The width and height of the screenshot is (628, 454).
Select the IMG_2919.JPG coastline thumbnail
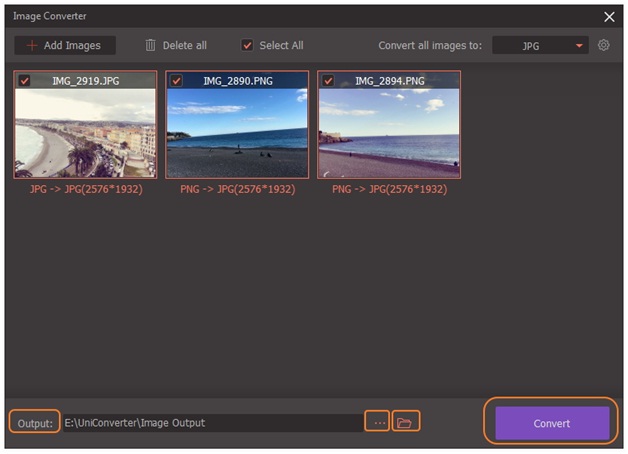click(x=85, y=132)
